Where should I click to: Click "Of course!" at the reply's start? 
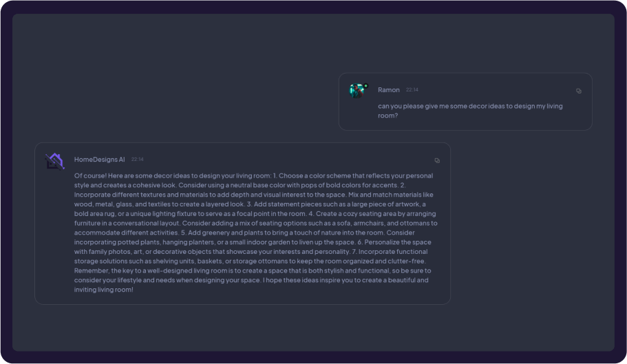coord(90,175)
